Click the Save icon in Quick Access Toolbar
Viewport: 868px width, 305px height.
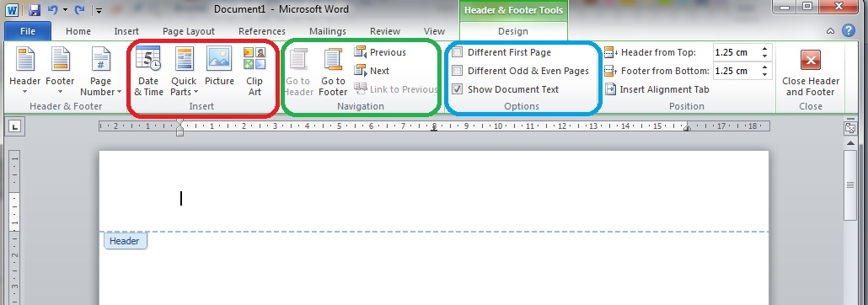35,9
